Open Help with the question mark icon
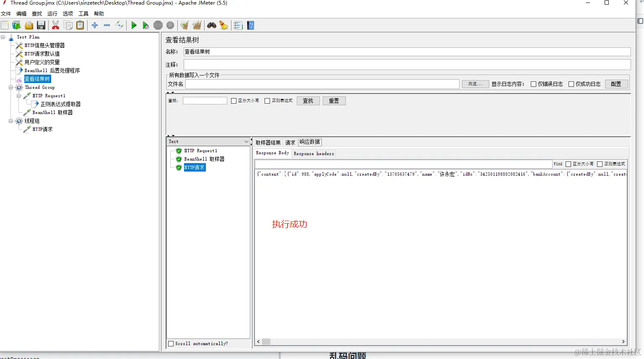Viewport: 644px width, 359px height. 251,25
